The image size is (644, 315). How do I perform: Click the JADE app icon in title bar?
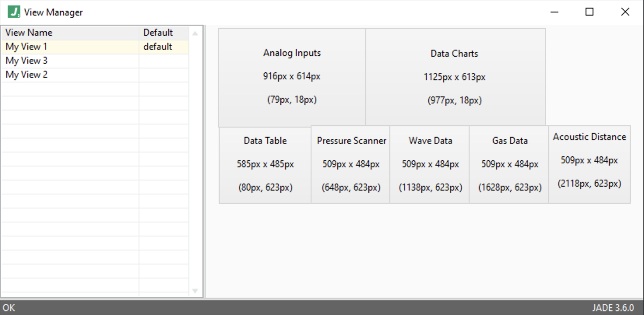click(x=14, y=12)
